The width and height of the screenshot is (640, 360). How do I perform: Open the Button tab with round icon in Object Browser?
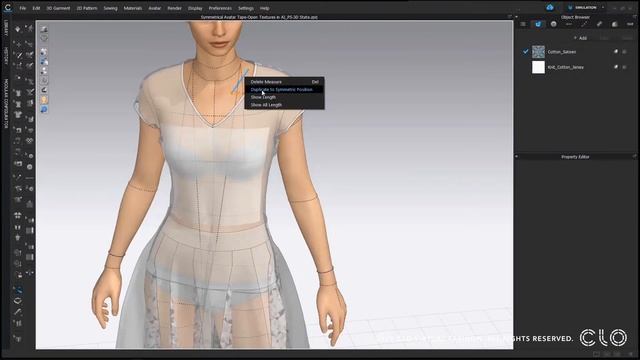point(553,24)
